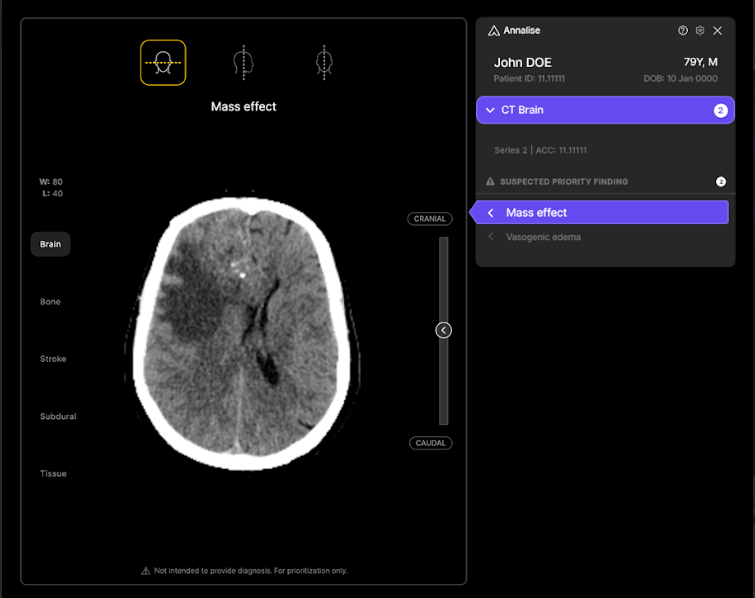The width and height of the screenshot is (755, 598).
Task: Switch to the Stroke window preset
Action: (53, 359)
